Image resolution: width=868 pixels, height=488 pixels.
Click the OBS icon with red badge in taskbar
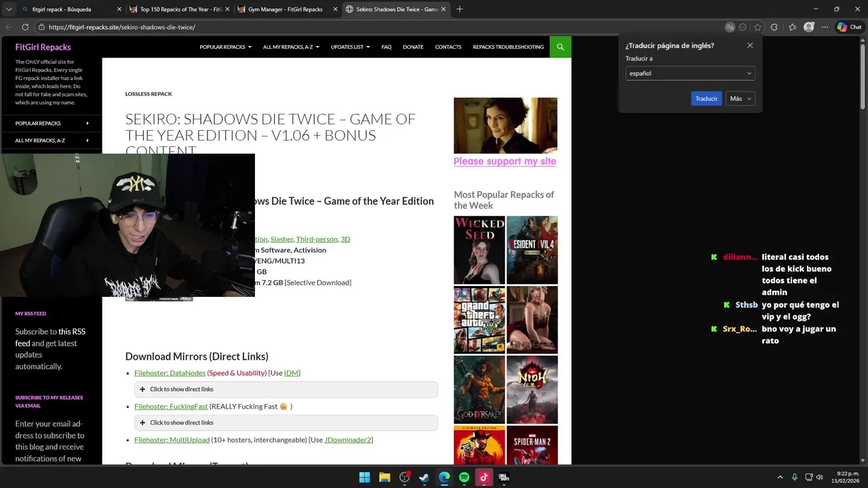(x=405, y=477)
